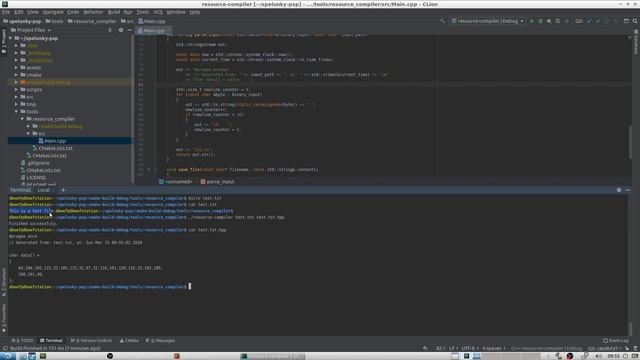The width and height of the screenshot is (640, 360).
Task: Click the Git update project icon
Action: [x=589, y=21]
